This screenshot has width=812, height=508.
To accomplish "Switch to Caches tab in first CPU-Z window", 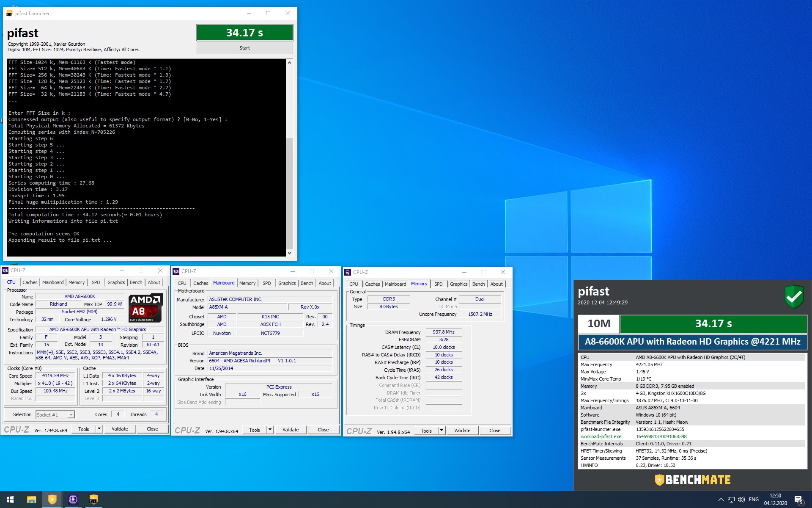I will (x=30, y=282).
